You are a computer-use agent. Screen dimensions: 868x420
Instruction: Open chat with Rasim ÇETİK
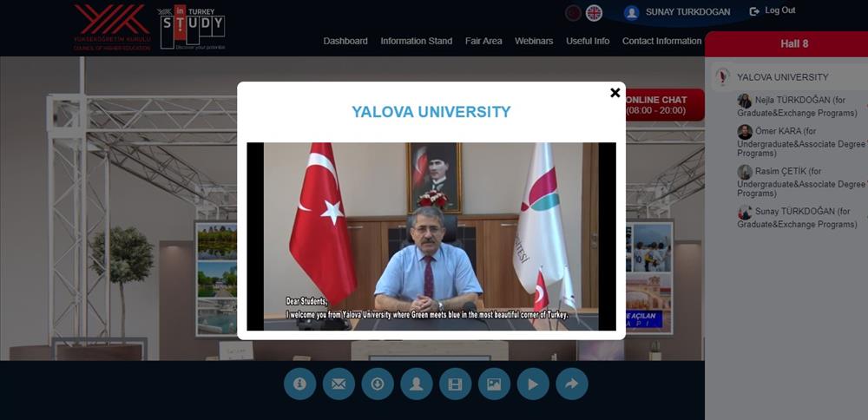click(x=801, y=182)
